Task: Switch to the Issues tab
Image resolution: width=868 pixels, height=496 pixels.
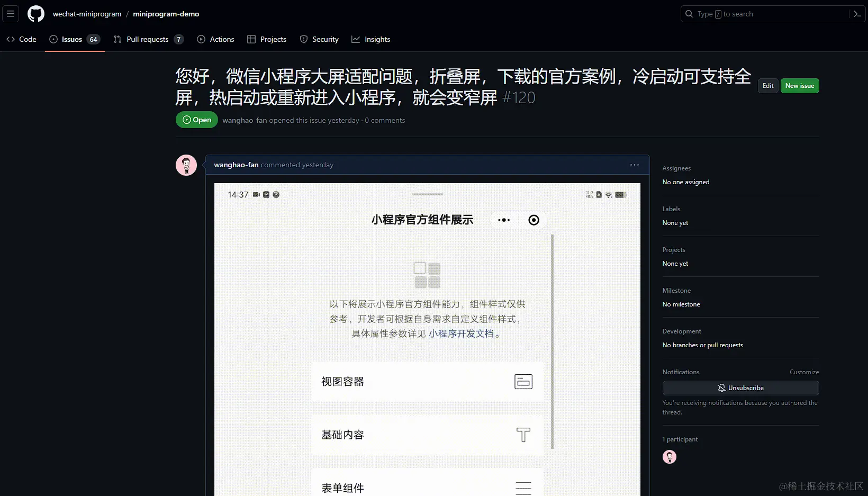Action: (75, 39)
